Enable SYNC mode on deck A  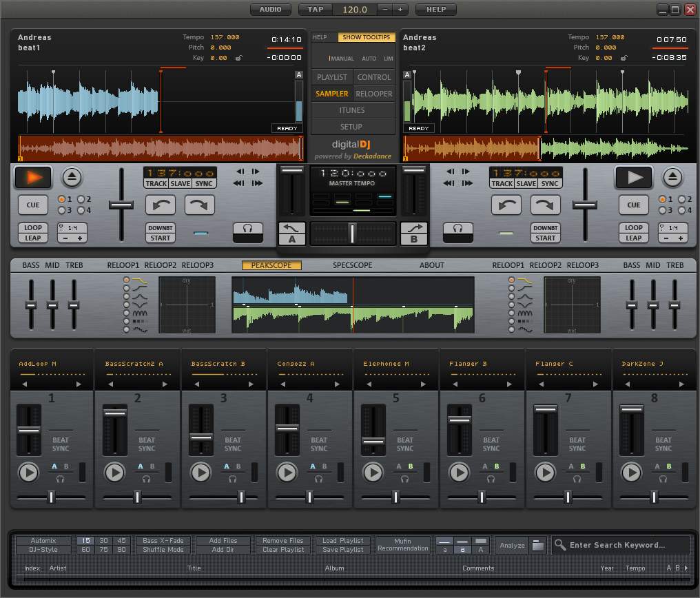204,183
